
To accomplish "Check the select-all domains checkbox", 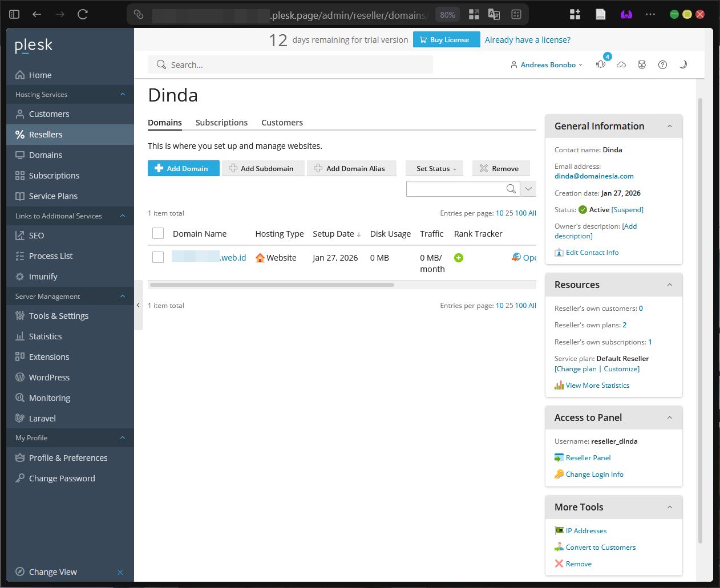I will tap(158, 233).
